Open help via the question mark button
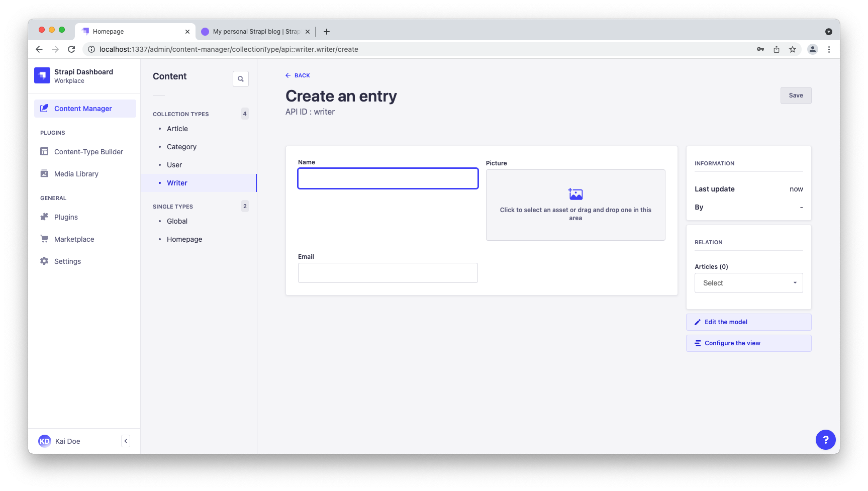This screenshot has height=491, width=868. click(825, 439)
